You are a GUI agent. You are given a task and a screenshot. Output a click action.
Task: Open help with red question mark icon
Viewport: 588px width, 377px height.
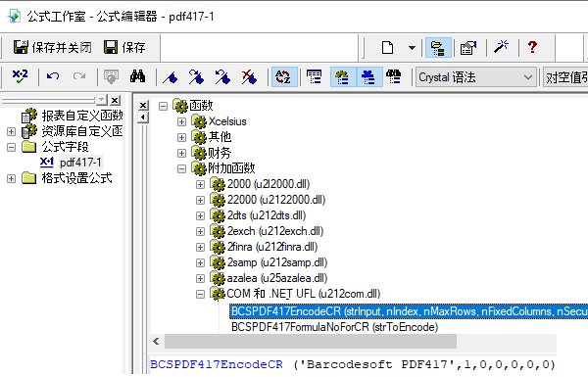tap(532, 47)
